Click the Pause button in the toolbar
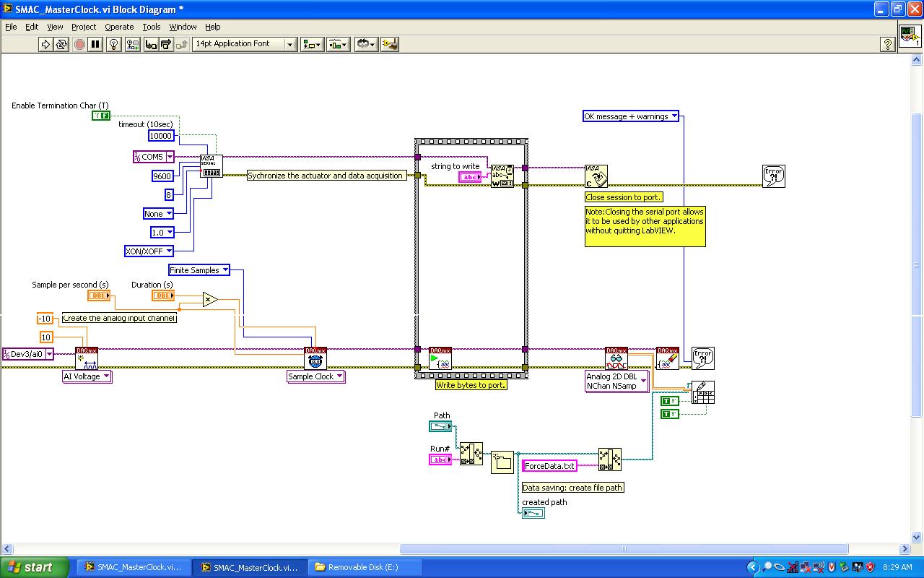Screen dimensions: 924x578 pyautogui.click(x=95, y=44)
